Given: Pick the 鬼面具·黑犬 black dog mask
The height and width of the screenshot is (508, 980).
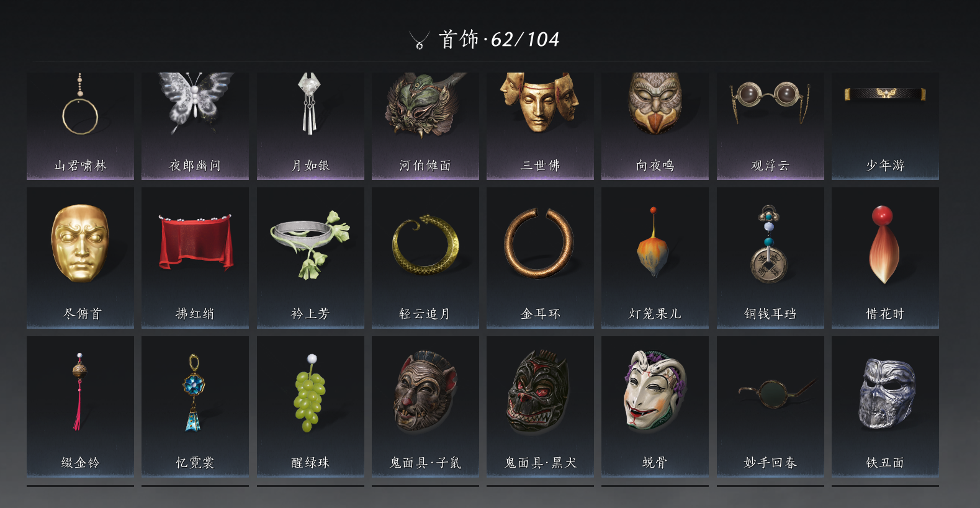Looking at the screenshot, I should point(540,407).
